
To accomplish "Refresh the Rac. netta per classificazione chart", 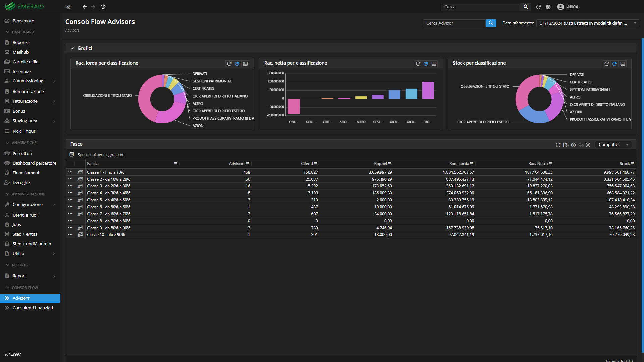I will (418, 64).
